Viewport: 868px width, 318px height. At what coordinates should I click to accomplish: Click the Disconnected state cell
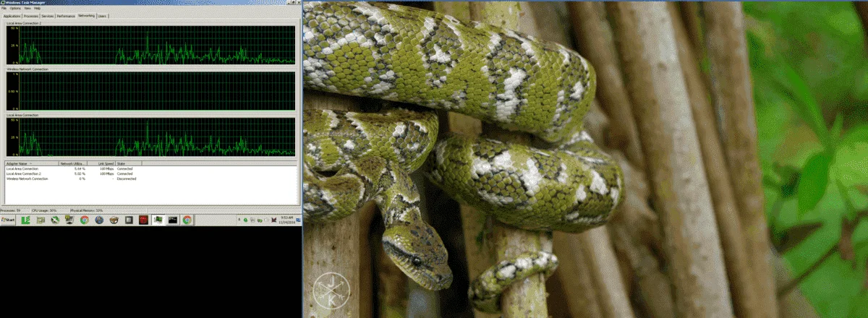(127, 179)
